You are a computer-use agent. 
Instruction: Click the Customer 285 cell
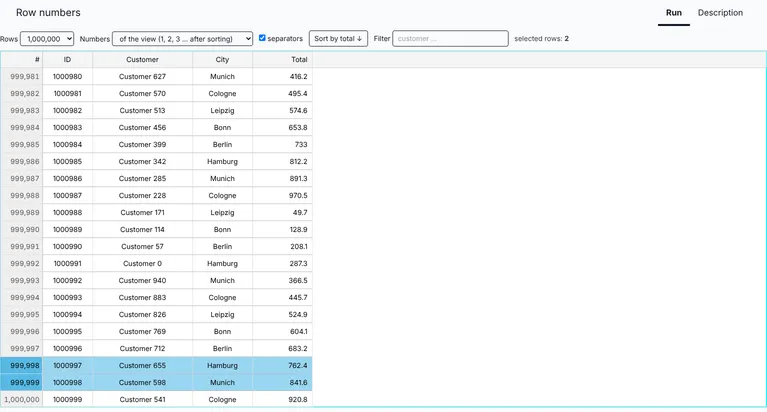click(142, 179)
